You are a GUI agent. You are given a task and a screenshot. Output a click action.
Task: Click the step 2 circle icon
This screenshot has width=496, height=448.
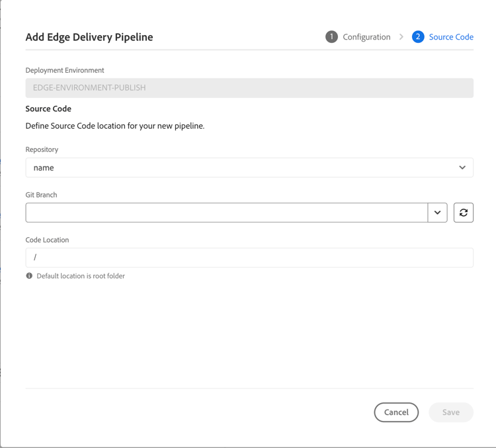418,37
